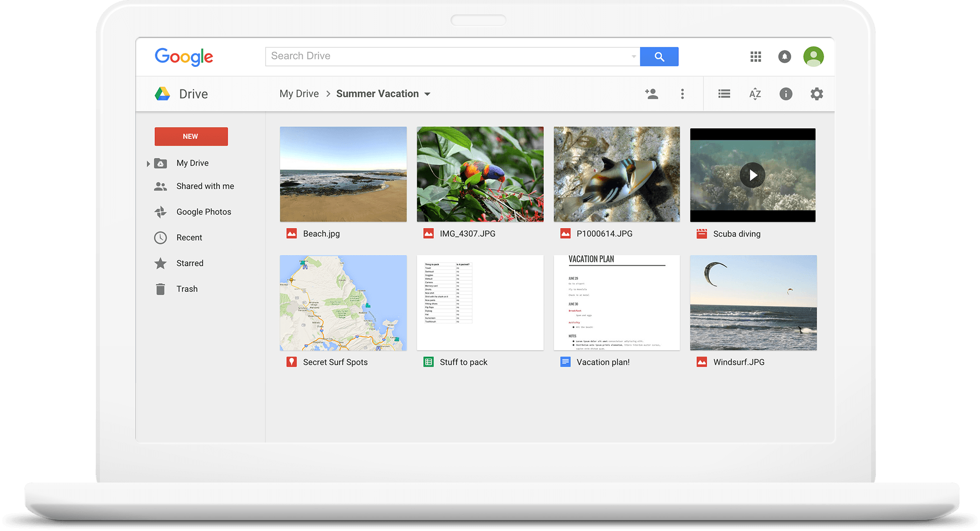The width and height of the screenshot is (980, 531).
Task: Sort files with the A-Z icon
Action: click(x=755, y=93)
